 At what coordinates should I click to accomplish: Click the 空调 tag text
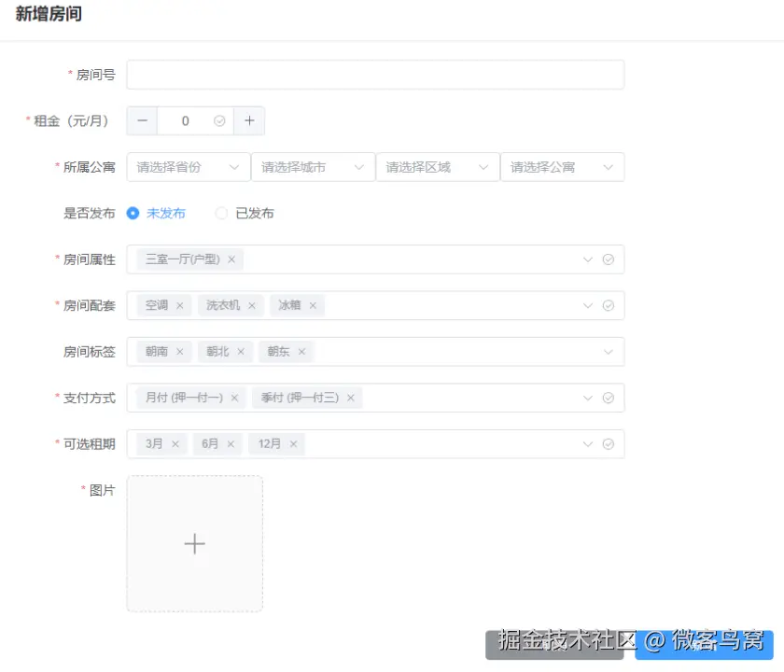[x=157, y=305]
